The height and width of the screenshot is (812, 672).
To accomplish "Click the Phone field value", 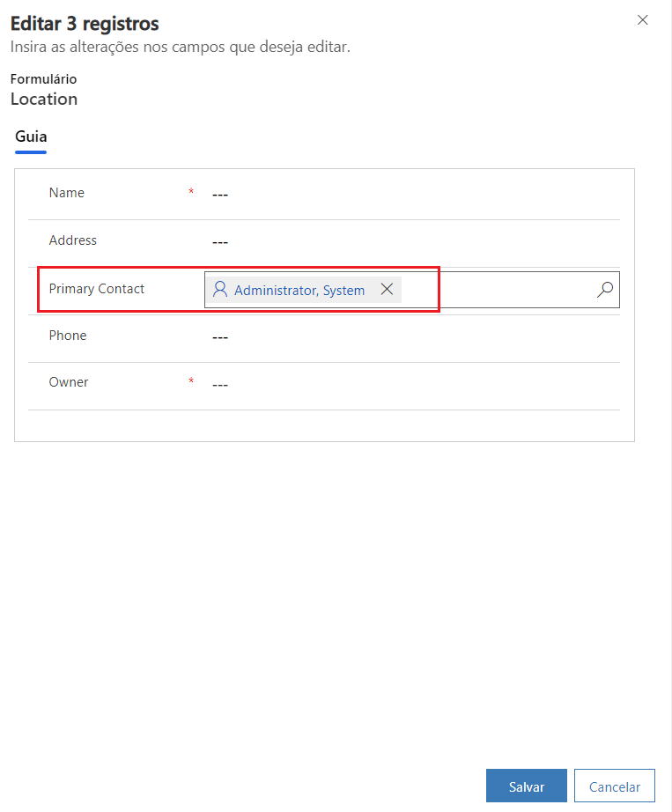I will 220,337.
